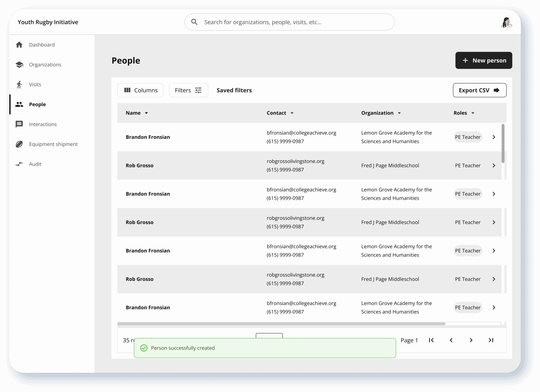Select the People sidebar menu item
540x392 pixels.
point(37,104)
